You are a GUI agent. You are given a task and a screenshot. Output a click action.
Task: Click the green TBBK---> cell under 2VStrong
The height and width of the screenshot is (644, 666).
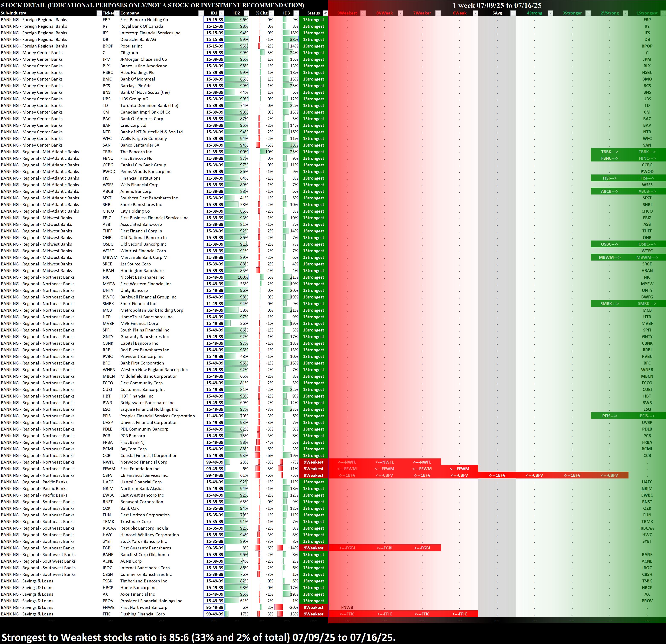click(609, 152)
